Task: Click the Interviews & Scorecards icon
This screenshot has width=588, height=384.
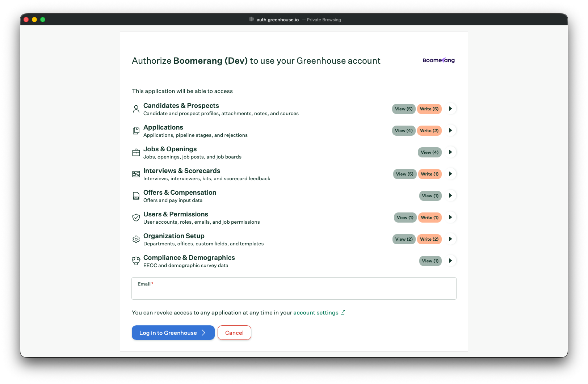Action: coord(136,174)
